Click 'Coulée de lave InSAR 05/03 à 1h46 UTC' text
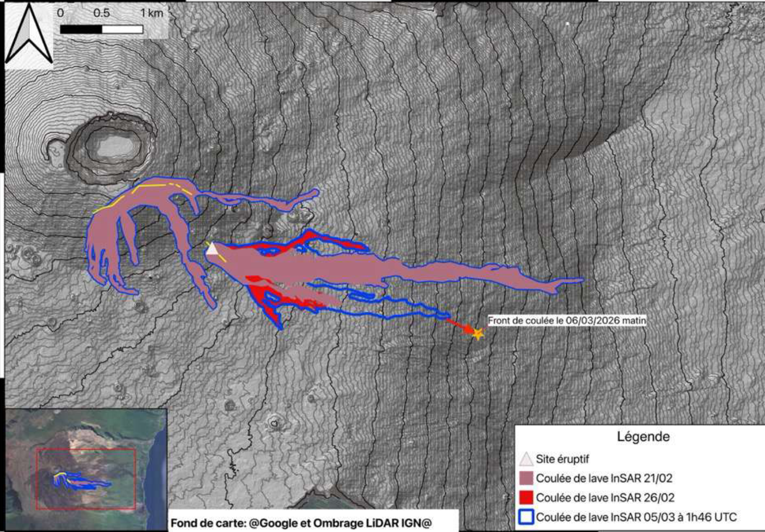765x532 pixels. [636, 517]
